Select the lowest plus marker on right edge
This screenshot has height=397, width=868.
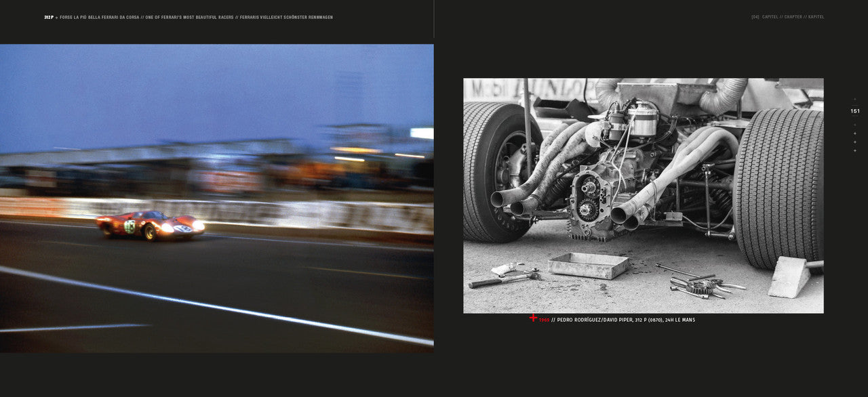(x=855, y=150)
